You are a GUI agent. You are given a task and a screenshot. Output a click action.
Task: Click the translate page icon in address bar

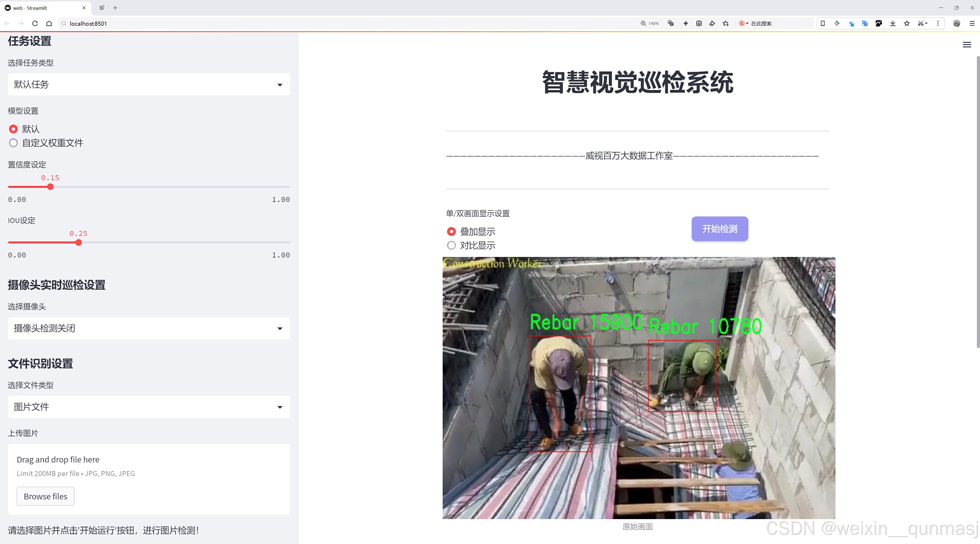point(671,24)
